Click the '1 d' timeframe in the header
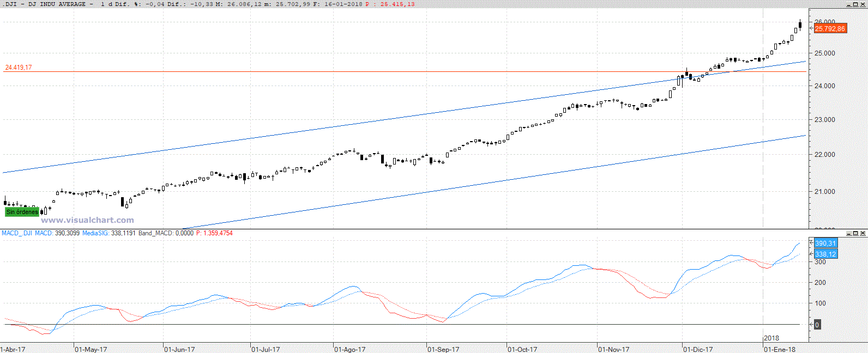This screenshot has width=868, height=353. [106, 4]
